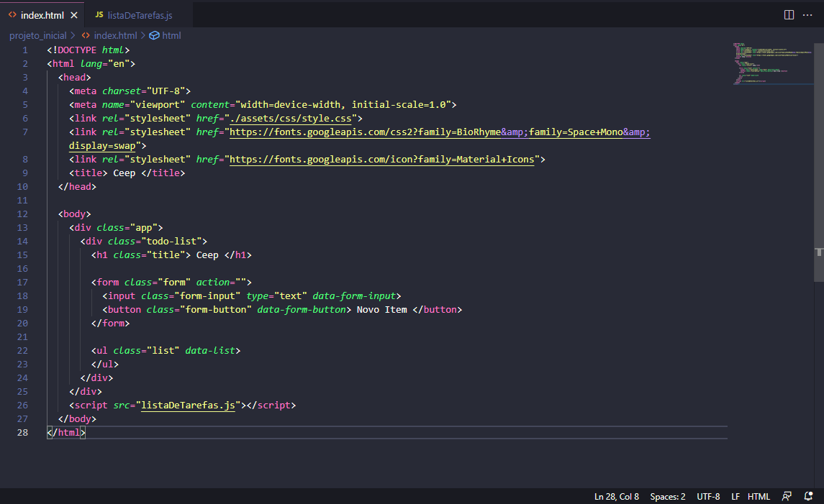Open the More Actions ellipsis menu
The width and height of the screenshot is (824, 504).
(x=808, y=14)
